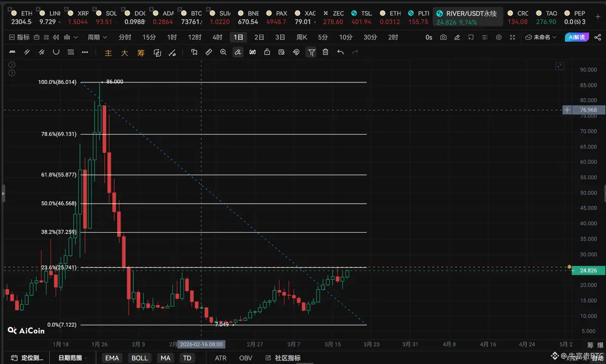Screen dimensions: 606x364
Task: Toggle the BOLL indicator
Action: coord(139,358)
